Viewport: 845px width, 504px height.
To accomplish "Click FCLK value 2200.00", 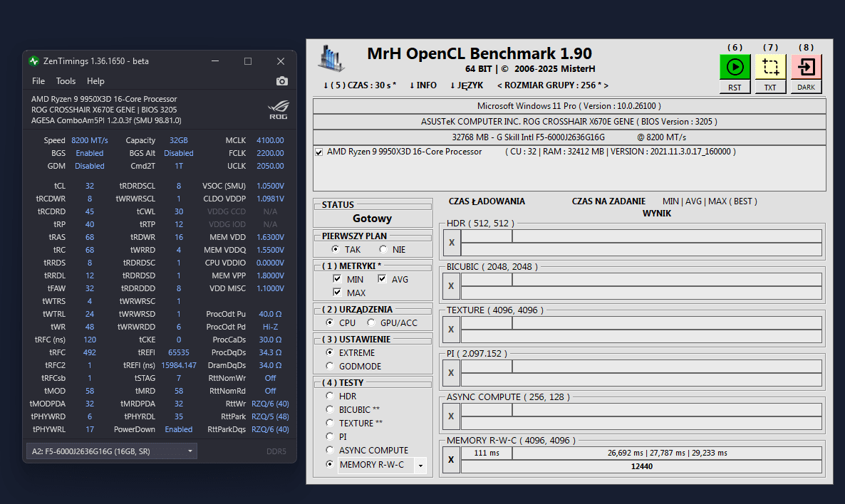I will coord(270,153).
